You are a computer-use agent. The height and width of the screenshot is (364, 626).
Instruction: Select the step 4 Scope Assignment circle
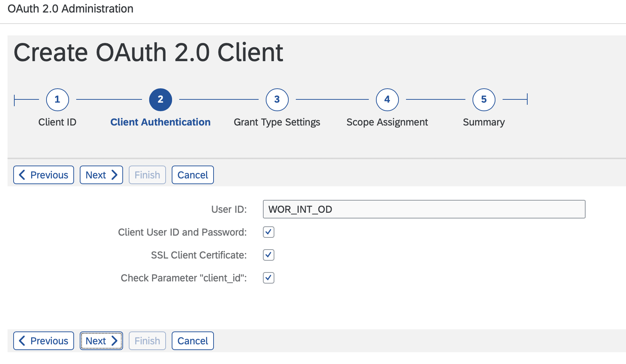pos(387,100)
